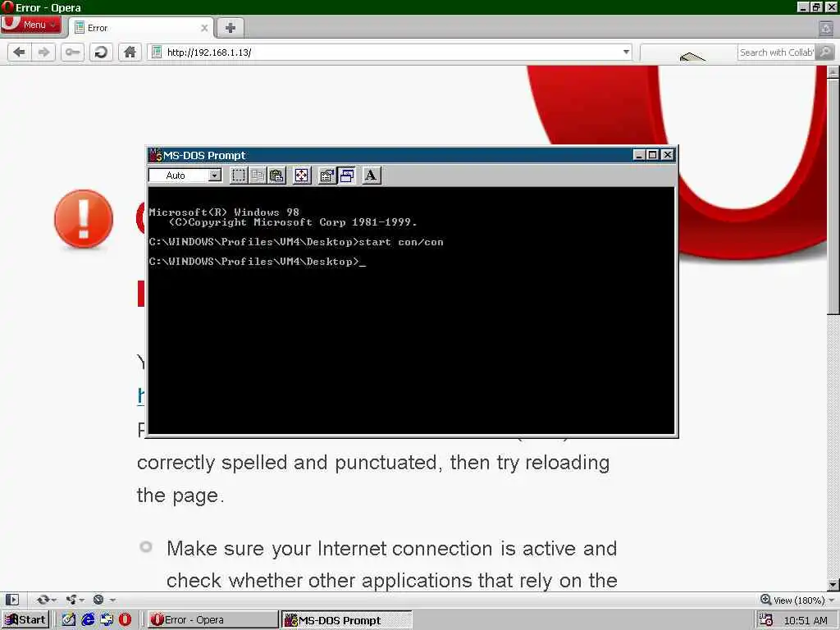Open Opera Turbo status button
The width and height of the screenshot is (840, 630).
point(104,600)
